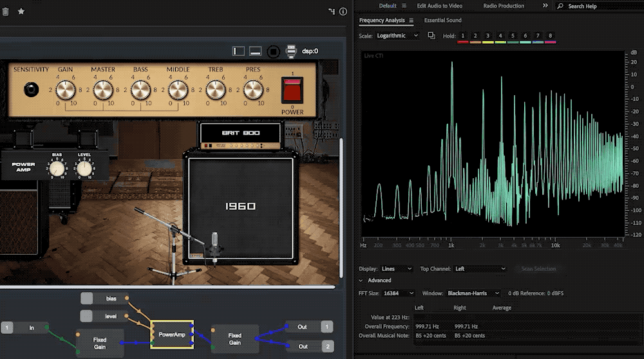Switch to Essential Sound tab
This screenshot has width=644, height=359.
point(443,20)
